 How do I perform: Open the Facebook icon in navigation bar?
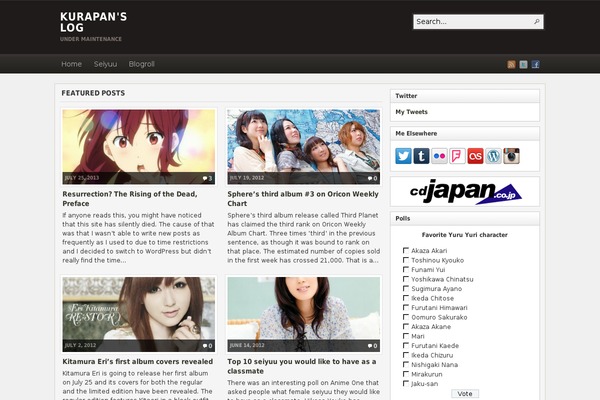[536, 64]
